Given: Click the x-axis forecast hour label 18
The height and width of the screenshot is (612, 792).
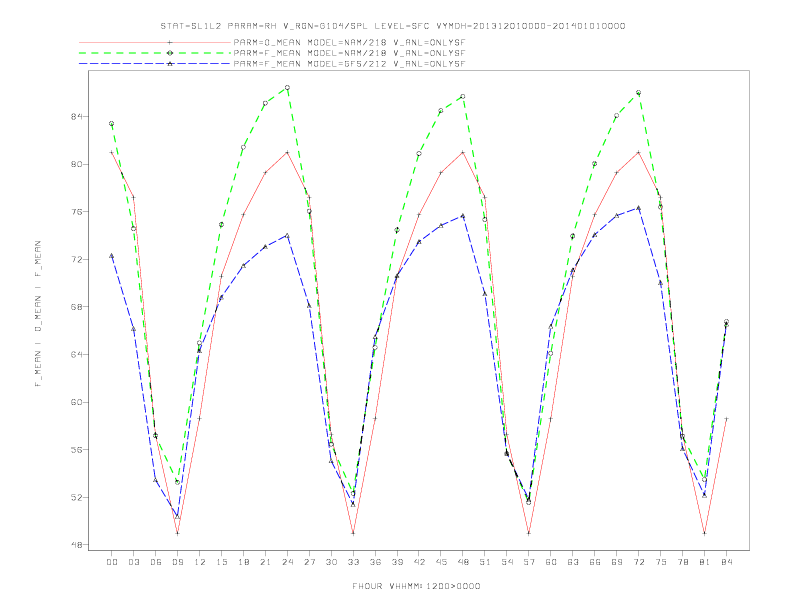Looking at the screenshot, I should (243, 562).
